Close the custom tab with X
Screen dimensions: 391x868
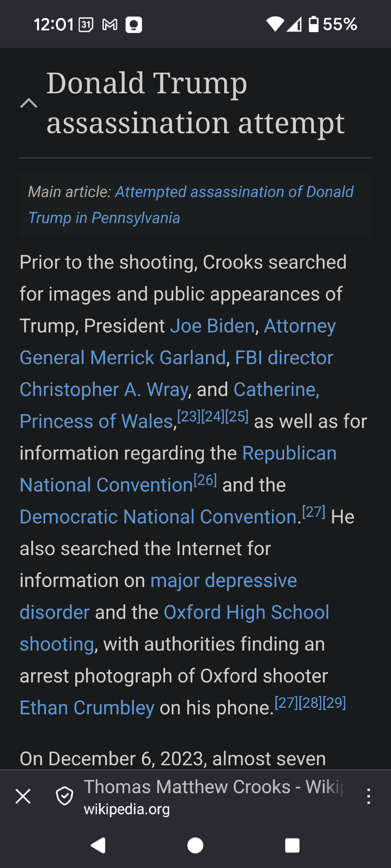[23, 796]
